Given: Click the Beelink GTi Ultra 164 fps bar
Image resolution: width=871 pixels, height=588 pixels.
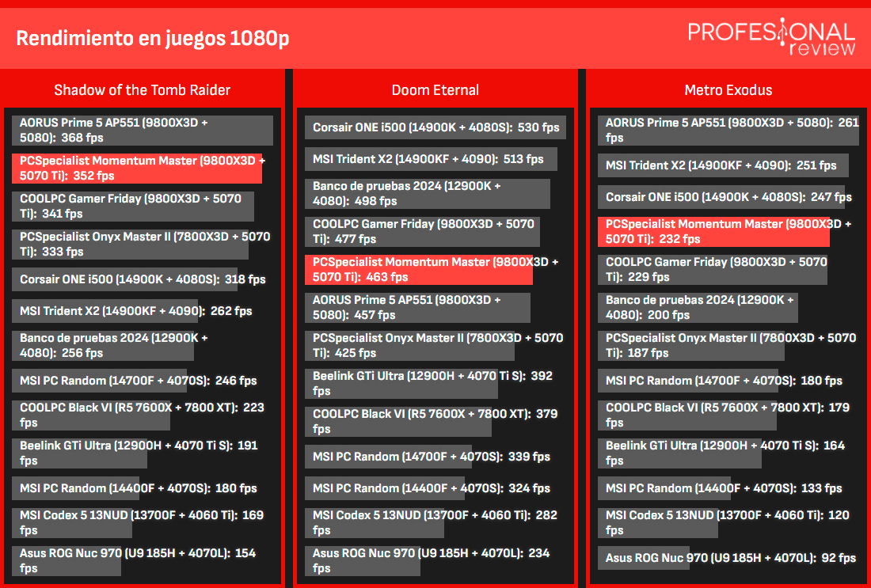Looking at the screenshot, I should [x=680, y=453].
